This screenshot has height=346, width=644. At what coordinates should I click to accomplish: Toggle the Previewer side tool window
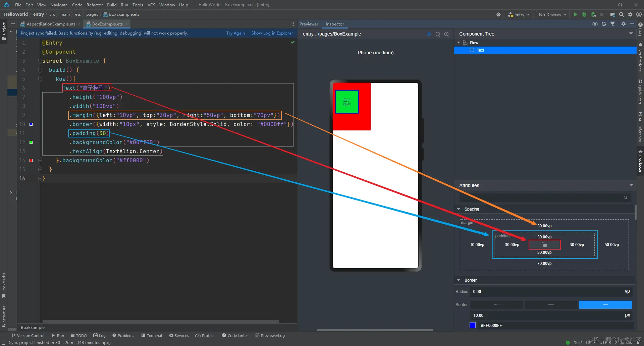640,161
